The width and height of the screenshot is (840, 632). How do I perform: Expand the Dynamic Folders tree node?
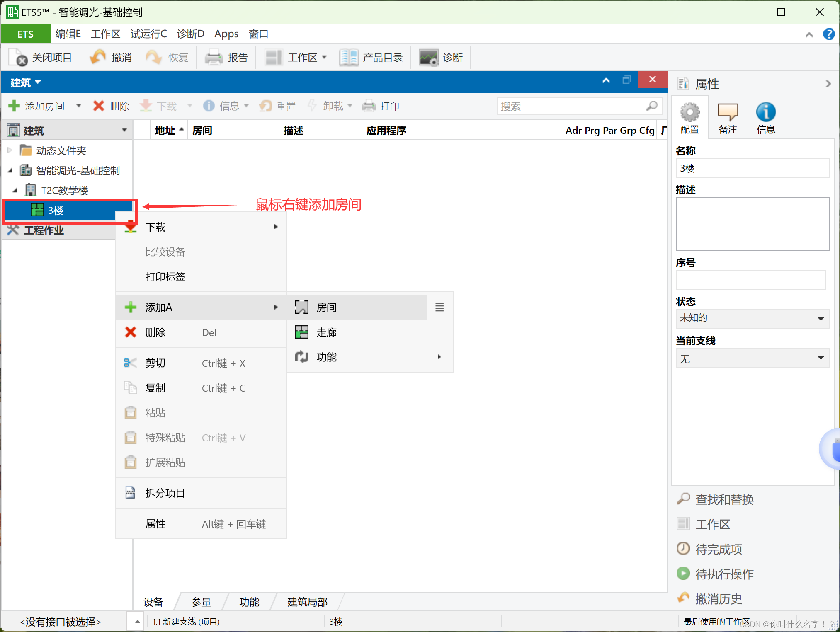click(10, 150)
